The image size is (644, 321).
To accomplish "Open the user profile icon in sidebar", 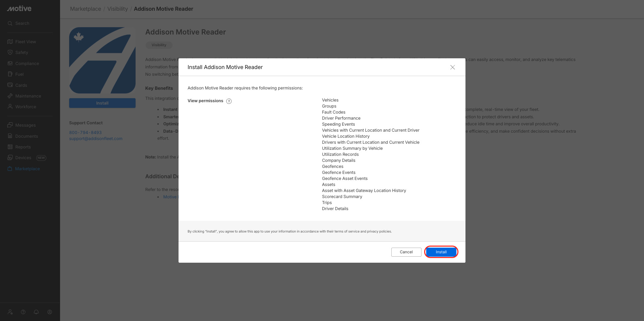I will pyautogui.click(x=50, y=312).
